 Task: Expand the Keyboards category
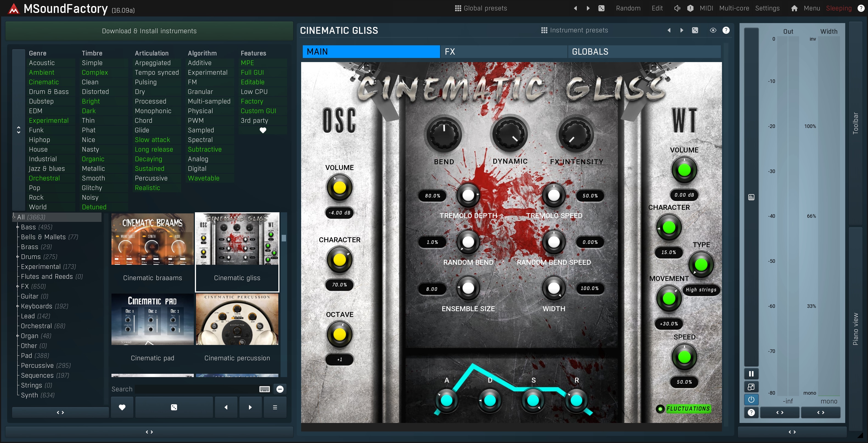click(x=18, y=306)
